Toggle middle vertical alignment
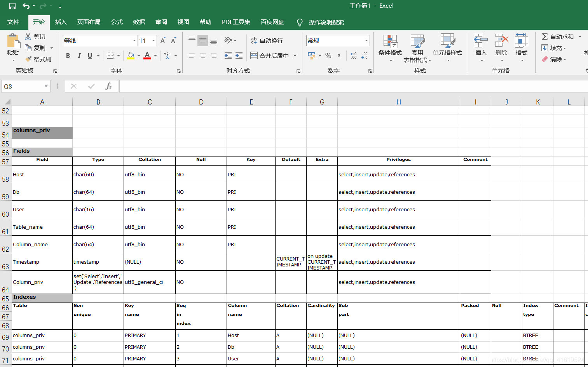 click(203, 40)
